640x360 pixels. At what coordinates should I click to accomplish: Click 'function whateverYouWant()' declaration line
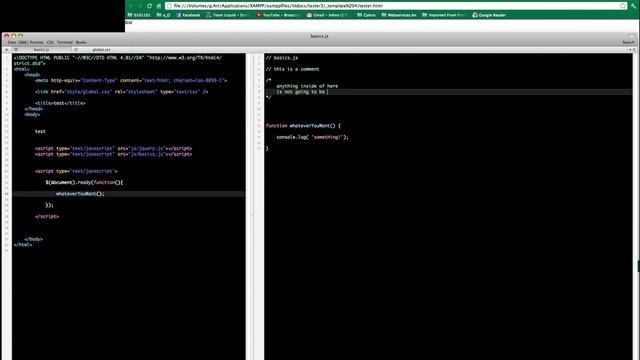[303, 126]
